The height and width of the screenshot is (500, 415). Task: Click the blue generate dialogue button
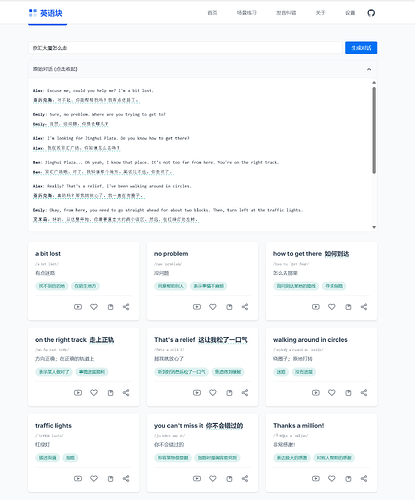pyautogui.click(x=361, y=48)
